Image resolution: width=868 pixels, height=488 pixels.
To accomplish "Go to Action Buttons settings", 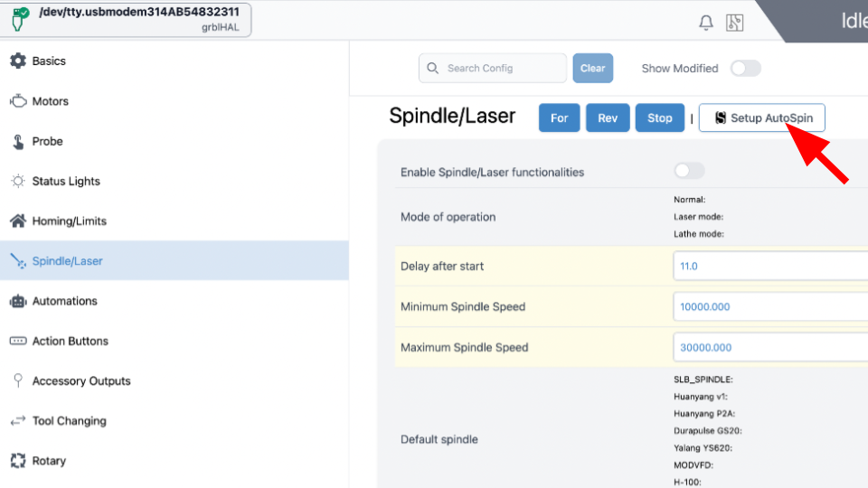I will 175,341.
